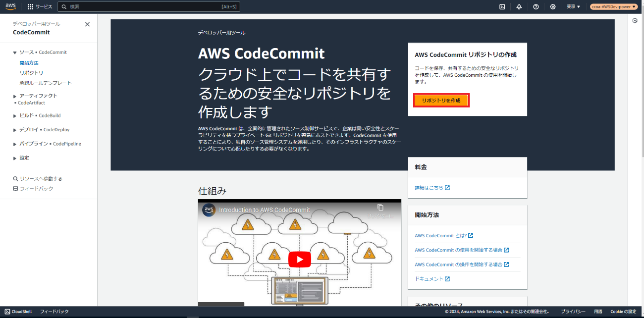Open CloudShell in the footer bar
Image resolution: width=644 pixels, height=318 pixels.
click(x=18, y=312)
